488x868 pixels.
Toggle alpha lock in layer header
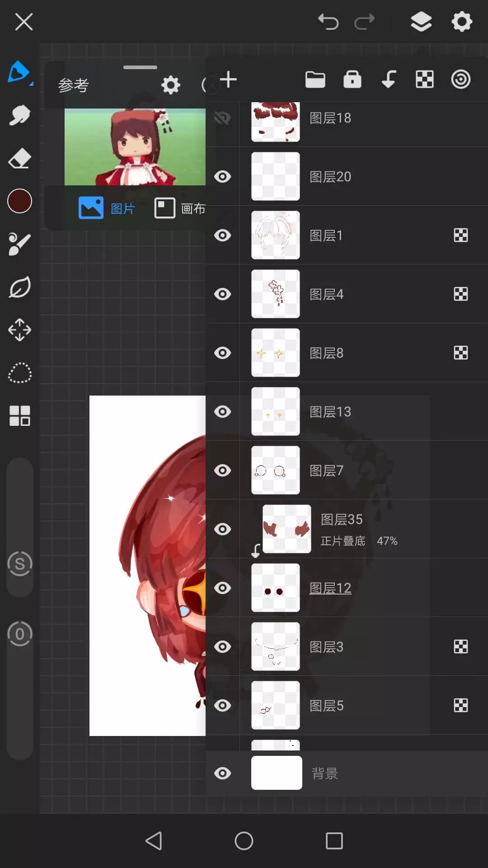coord(424,80)
